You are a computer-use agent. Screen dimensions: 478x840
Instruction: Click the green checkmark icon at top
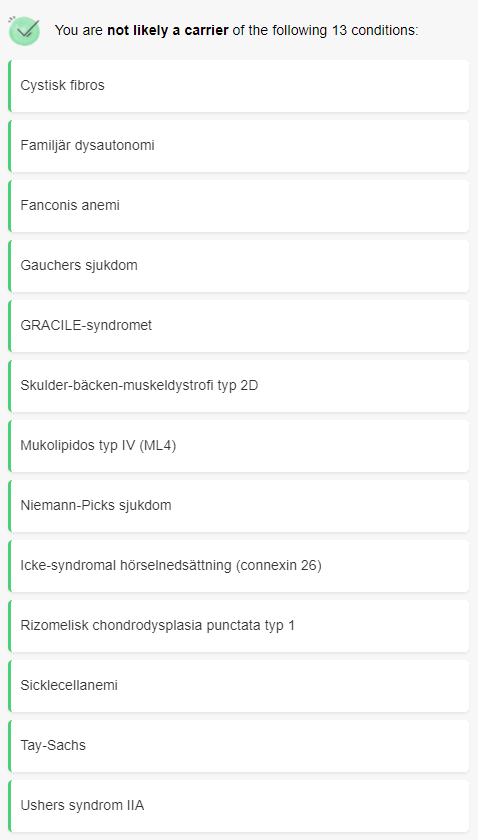coord(24,30)
